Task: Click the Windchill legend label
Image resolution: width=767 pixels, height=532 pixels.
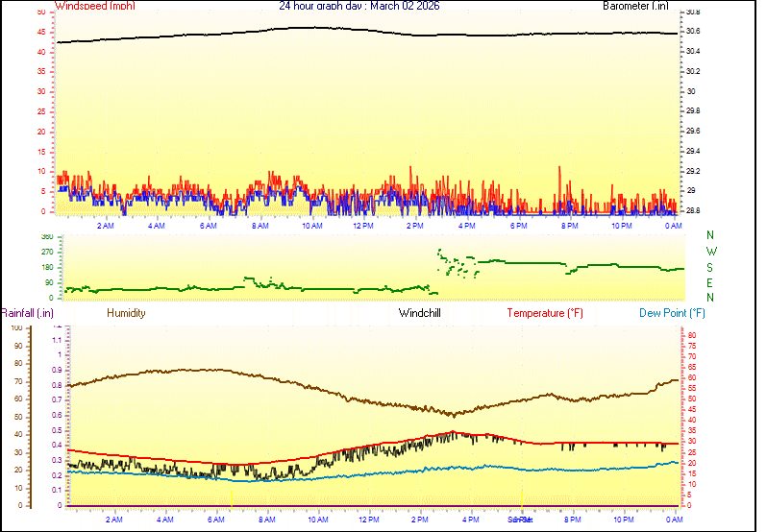Action: [421, 313]
